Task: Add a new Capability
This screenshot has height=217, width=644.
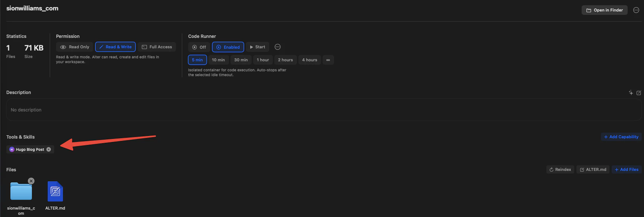Action: [621, 137]
